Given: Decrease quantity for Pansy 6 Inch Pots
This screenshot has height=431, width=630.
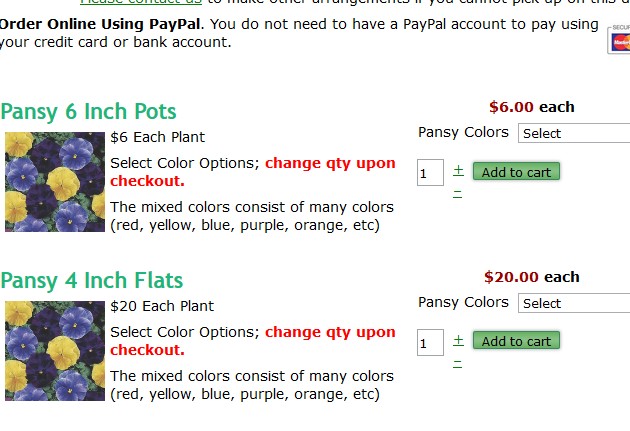Looking at the screenshot, I should pyautogui.click(x=457, y=192).
